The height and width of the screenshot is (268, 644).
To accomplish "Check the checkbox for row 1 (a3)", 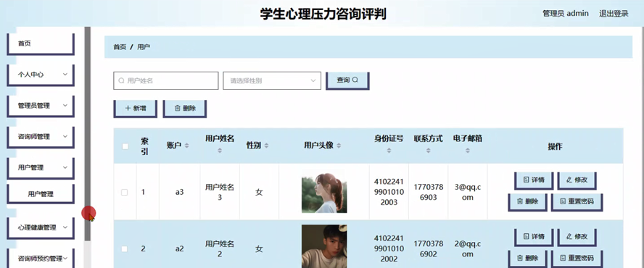I will 125,192.
